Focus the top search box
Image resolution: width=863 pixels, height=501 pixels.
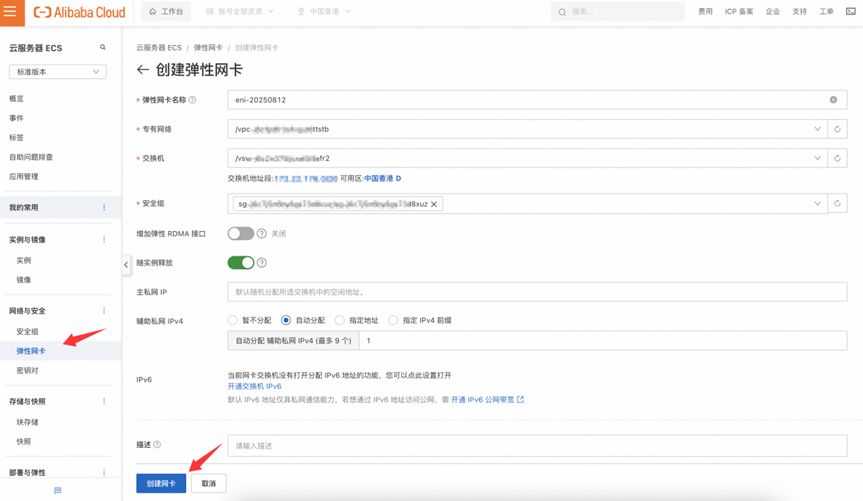pos(618,12)
